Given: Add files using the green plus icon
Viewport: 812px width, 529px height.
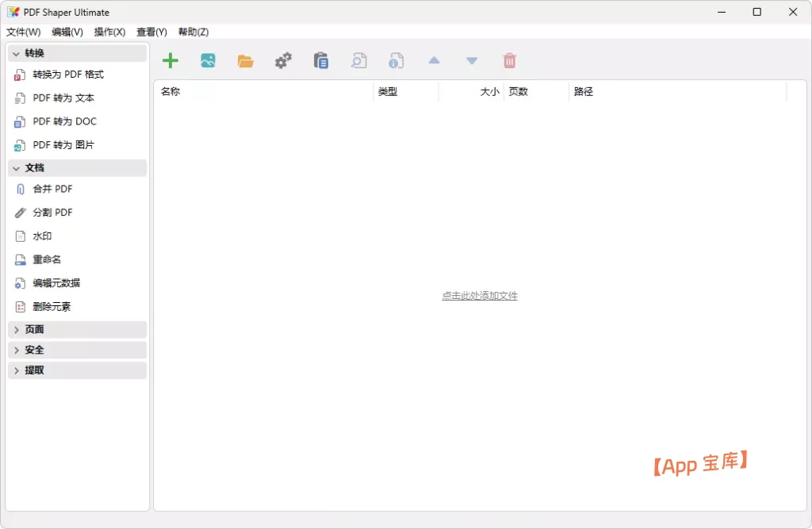Looking at the screenshot, I should coord(170,60).
